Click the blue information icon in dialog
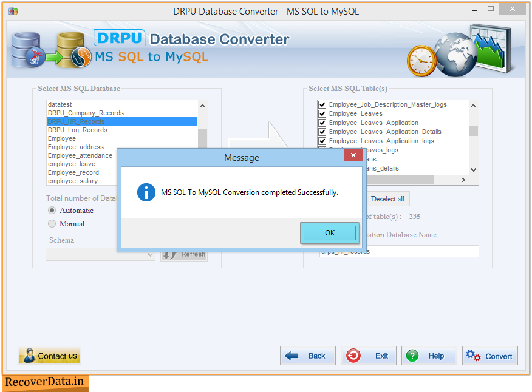Viewport: 532px width, 392px height. 146,192
